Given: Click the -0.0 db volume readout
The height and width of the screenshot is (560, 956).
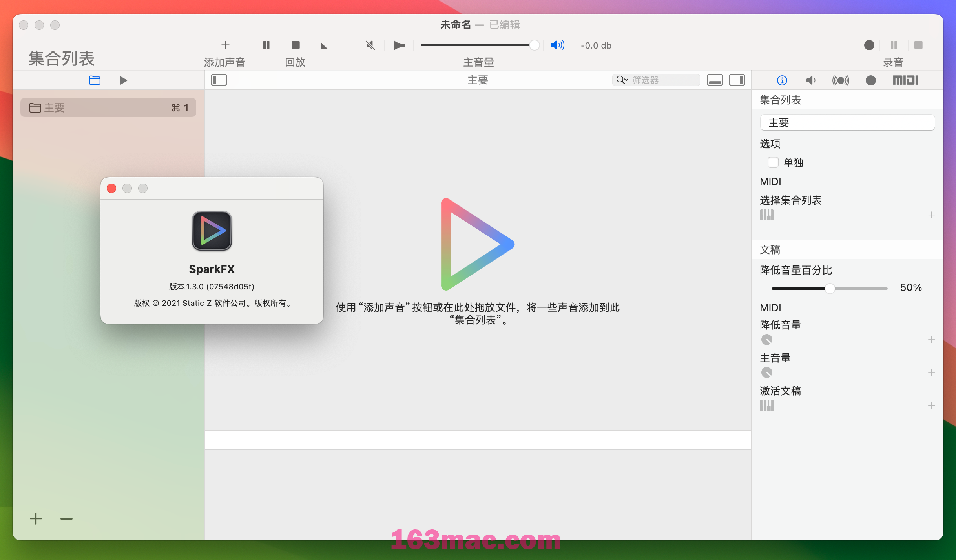Looking at the screenshot, I should point(596,45).
